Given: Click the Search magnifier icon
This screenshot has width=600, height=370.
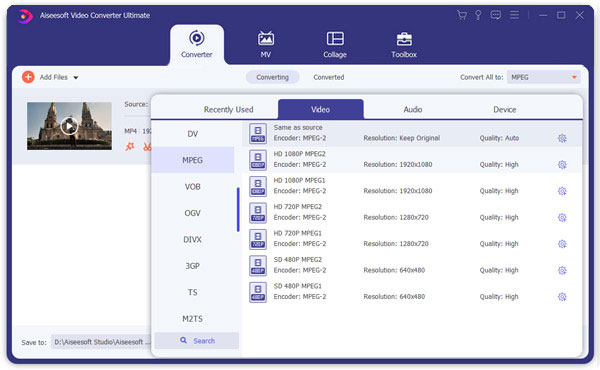Looking at the screenshot, I should point(184,340).
